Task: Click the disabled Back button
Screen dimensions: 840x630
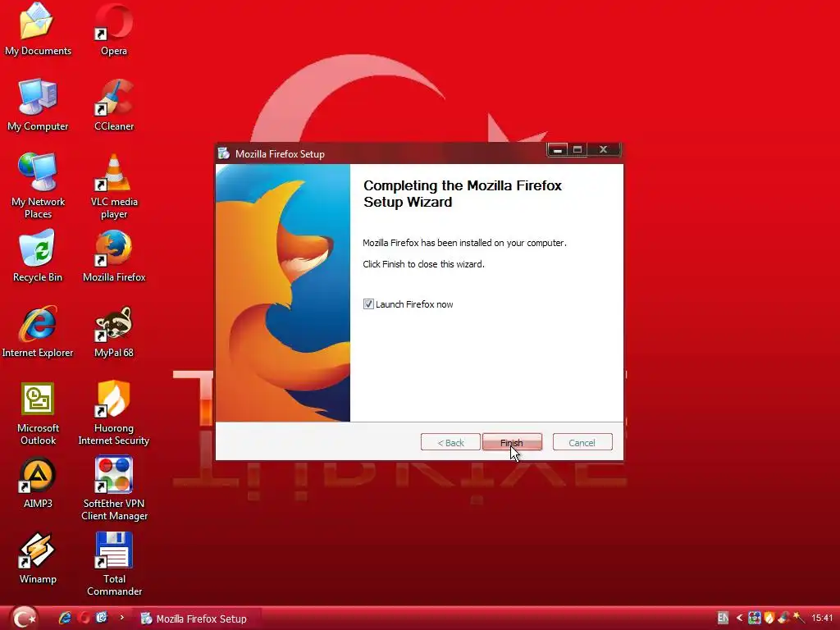Action: (x=450, y=442)
